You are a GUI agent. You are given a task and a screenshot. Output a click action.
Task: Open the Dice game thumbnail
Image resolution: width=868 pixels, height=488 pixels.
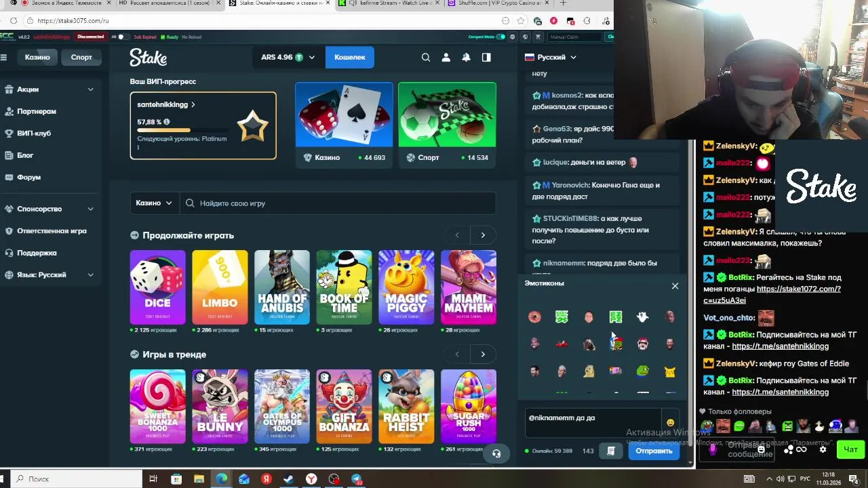(x=157, y=287)
